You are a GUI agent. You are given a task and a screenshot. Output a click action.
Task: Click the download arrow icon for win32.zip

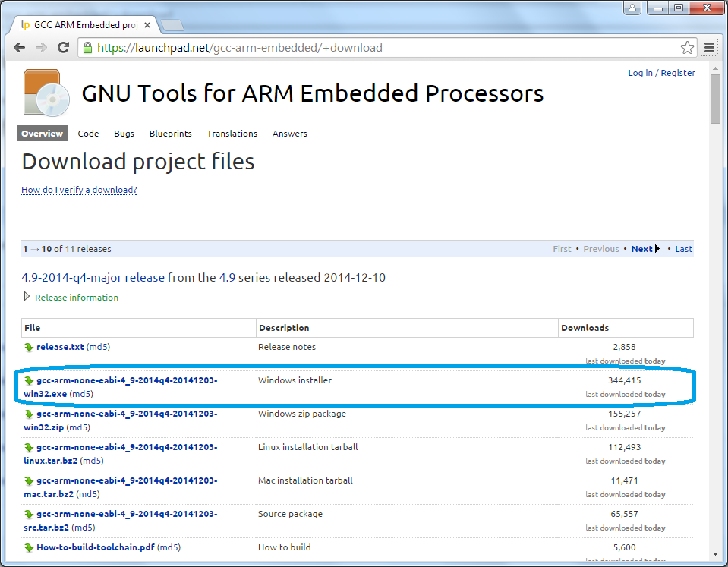29,414
